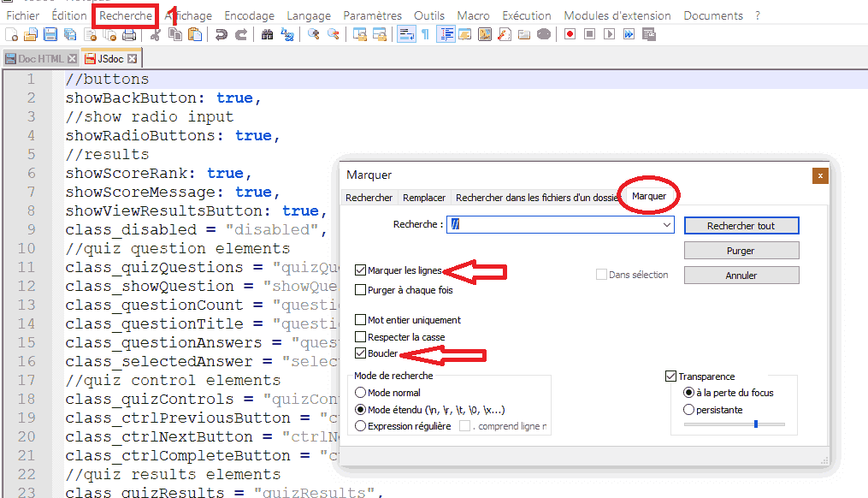Select the Mode normal radio button
This screenshot has width=868, height=498.
click(x=360, y=393)
